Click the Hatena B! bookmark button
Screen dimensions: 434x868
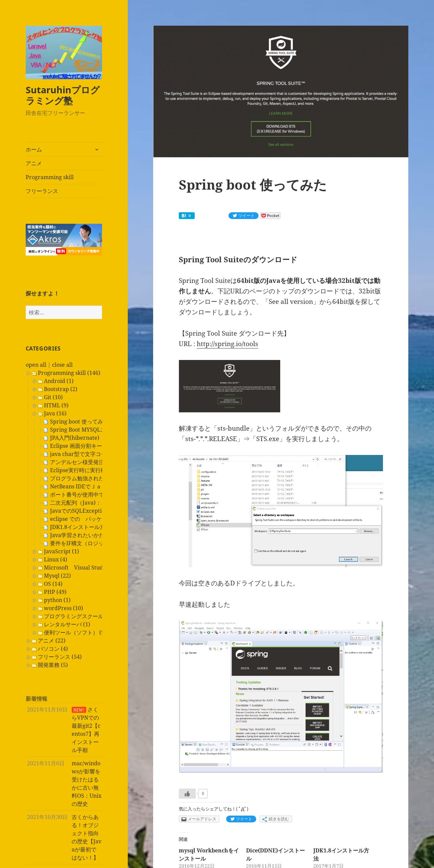click(187, 216)
